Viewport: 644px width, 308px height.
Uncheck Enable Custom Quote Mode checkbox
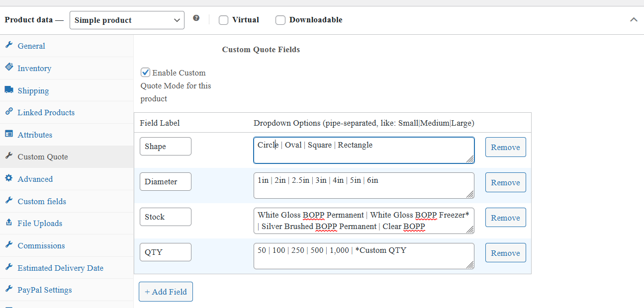[145, 73]
